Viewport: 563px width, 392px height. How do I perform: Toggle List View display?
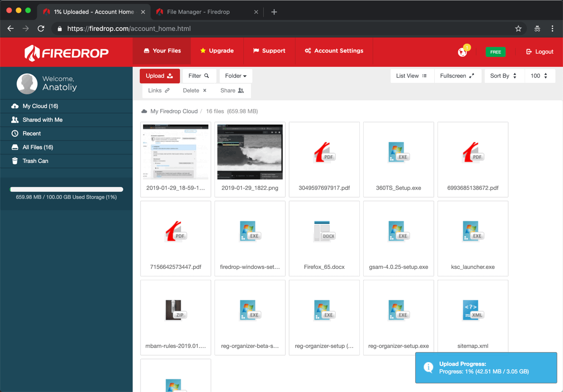[x=411, y=75]
